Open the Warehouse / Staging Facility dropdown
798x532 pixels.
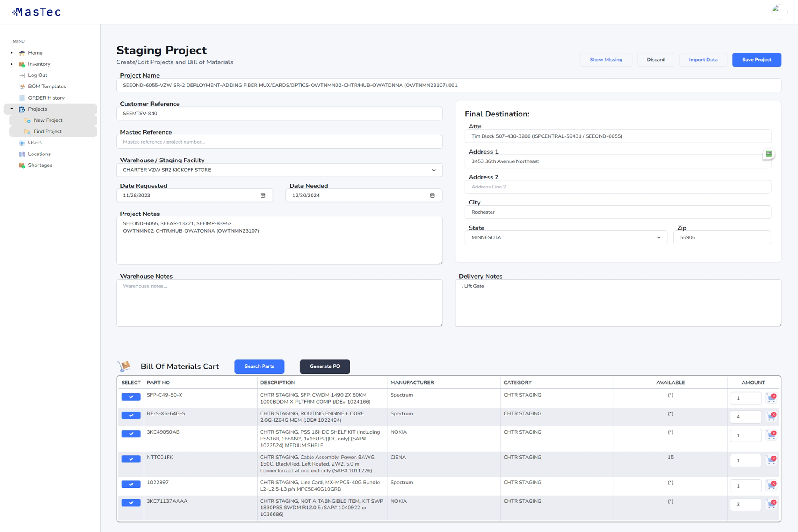click(279, 170)
